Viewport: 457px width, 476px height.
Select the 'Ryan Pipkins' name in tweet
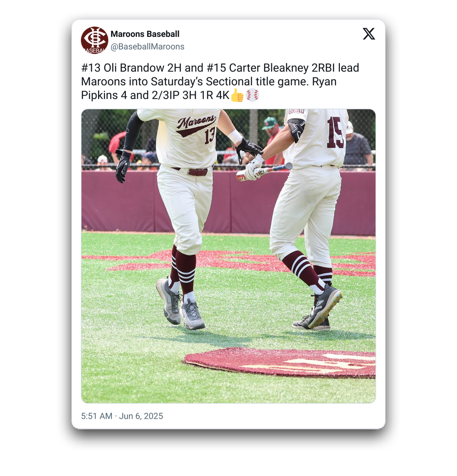pos(209,88)
